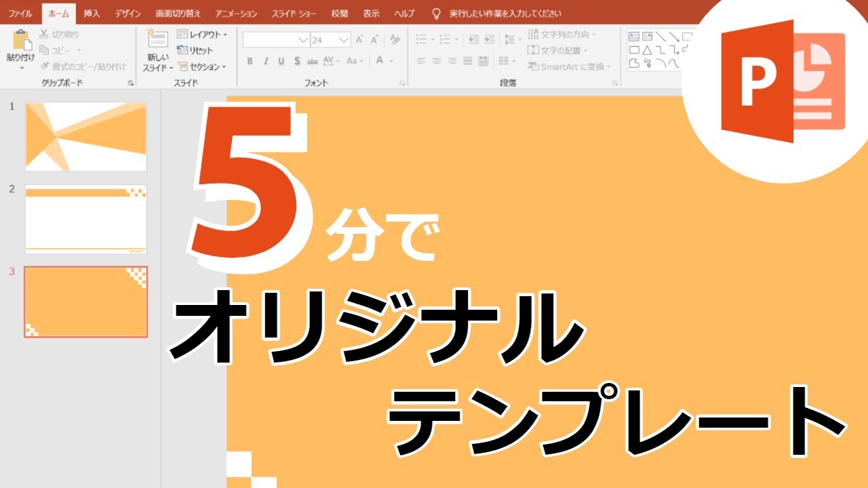Image resolution: width=868 pixels, height=488 pixels.
Task: Toggle italic formatting
Action: tap(267, 61)
